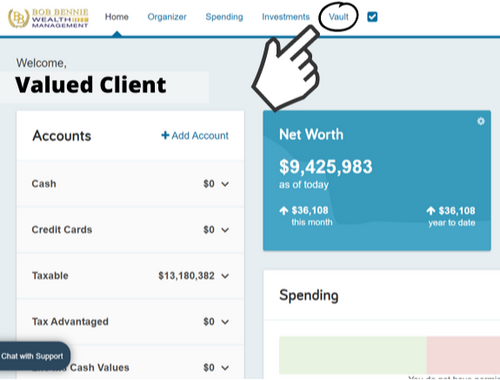Switch to the Spending tab
Viewport: 500px width, 380px height.
coord(224,17)
